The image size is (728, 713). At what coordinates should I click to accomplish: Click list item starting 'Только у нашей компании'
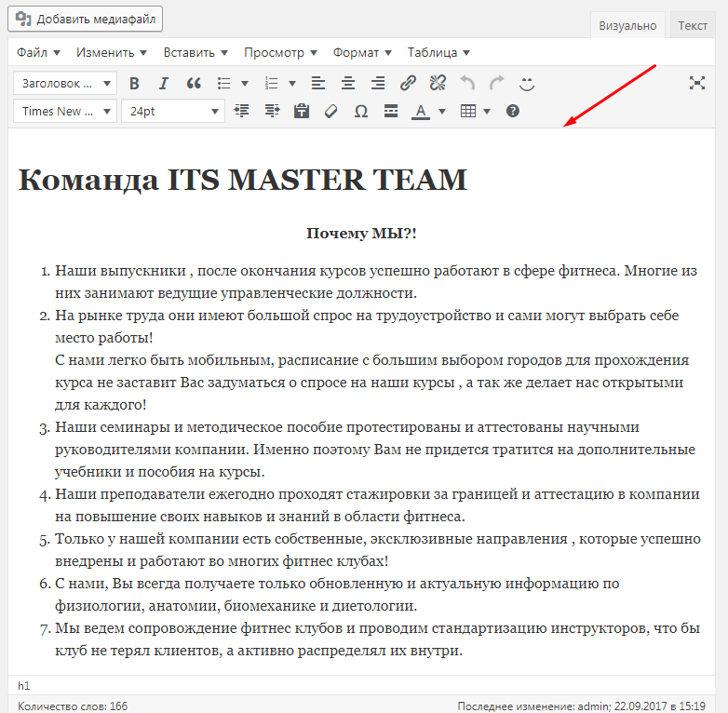coord(377,549)
